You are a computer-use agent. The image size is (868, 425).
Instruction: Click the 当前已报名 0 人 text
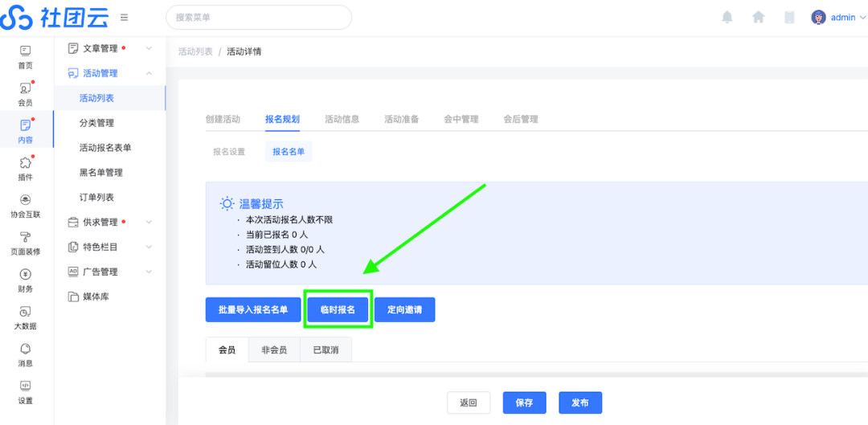click(276, 235)
